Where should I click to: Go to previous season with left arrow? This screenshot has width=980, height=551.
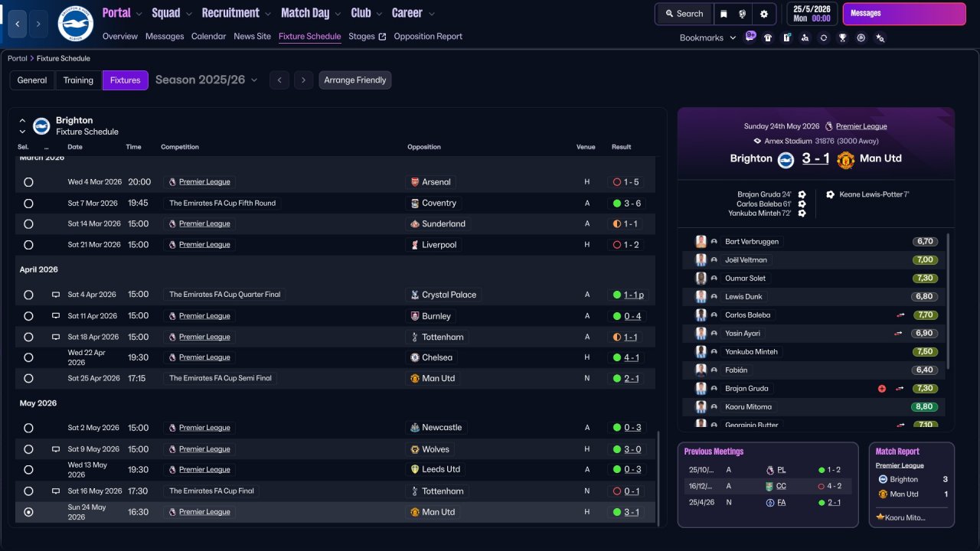click(279, 80)
